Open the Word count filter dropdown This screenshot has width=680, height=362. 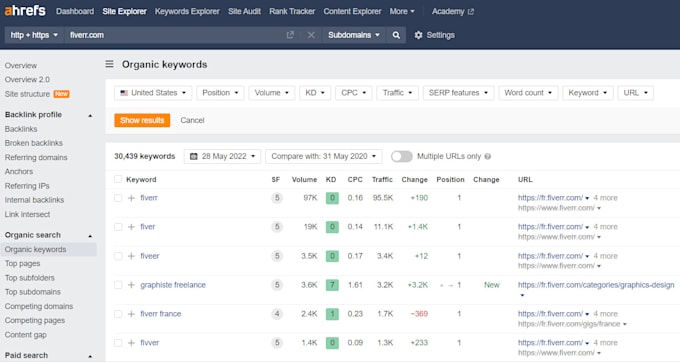click(528, 93)
